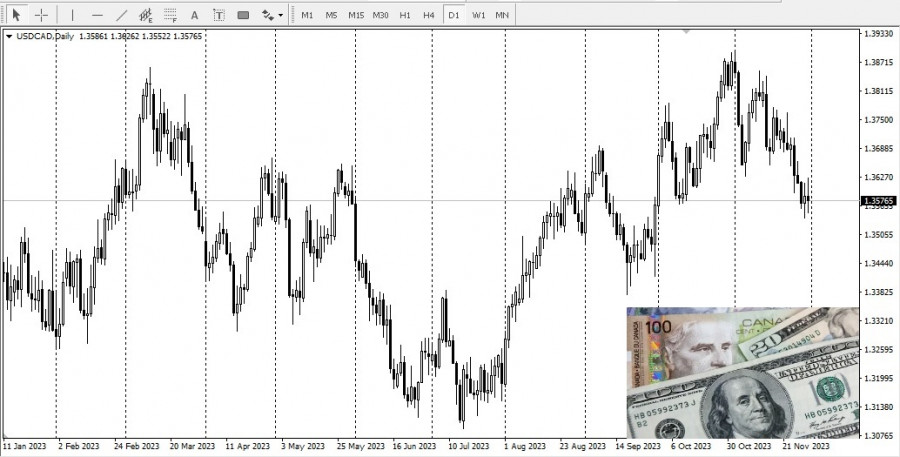The width and height of the screenshot is (900, 457).
Task: Open the arrows tool dropdown arrow
Action: click(x=281, y=16)
